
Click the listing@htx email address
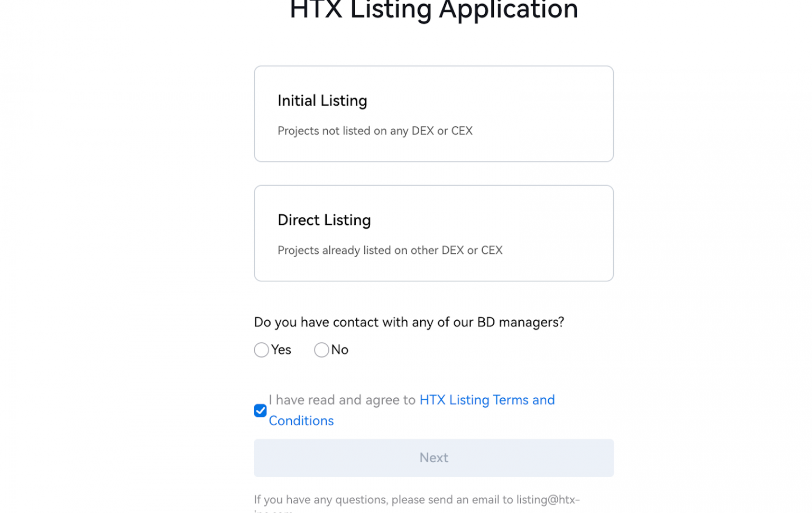point(547,499)
